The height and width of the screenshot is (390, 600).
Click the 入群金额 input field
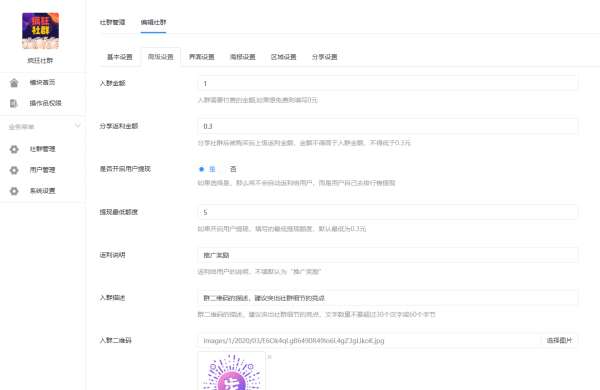[388, 83]
